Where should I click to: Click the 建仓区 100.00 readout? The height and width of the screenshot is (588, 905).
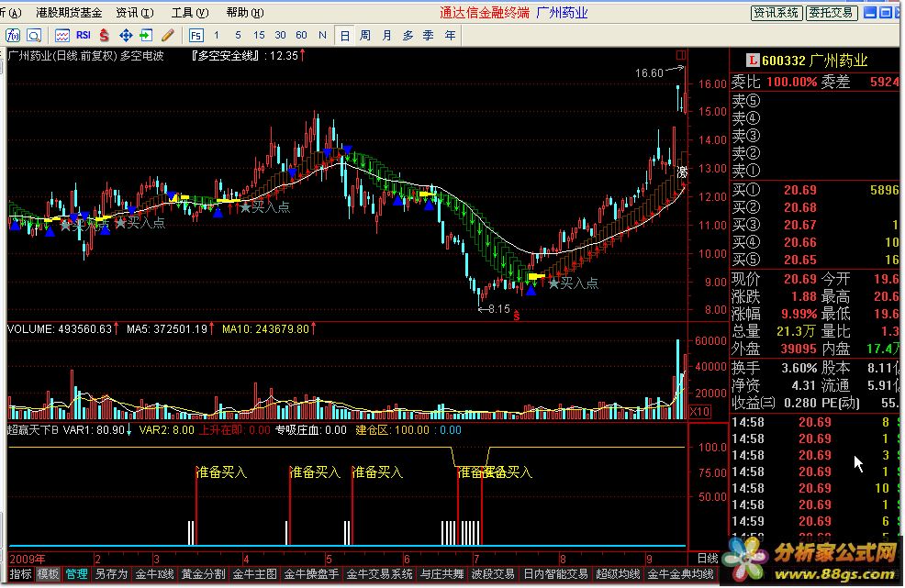pyautogui.click(x=392, y=430)
